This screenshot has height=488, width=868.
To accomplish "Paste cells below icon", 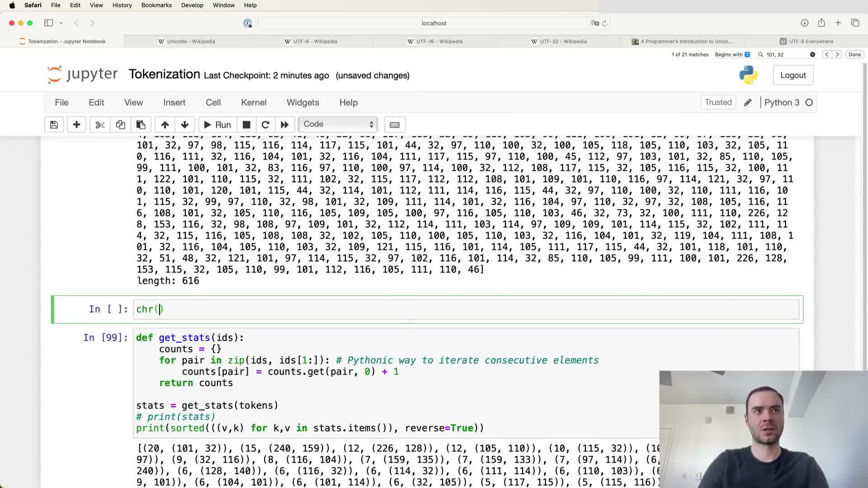I will (x=141, y=125).
